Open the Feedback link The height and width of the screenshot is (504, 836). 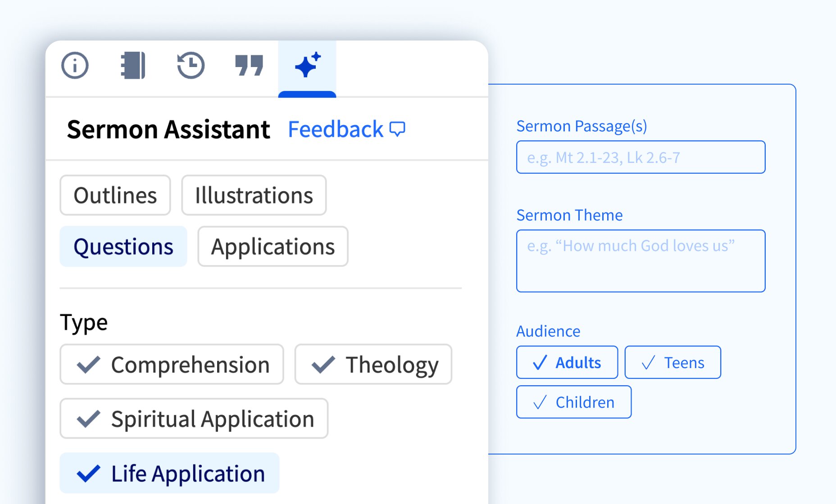click(x=335, y=129)
